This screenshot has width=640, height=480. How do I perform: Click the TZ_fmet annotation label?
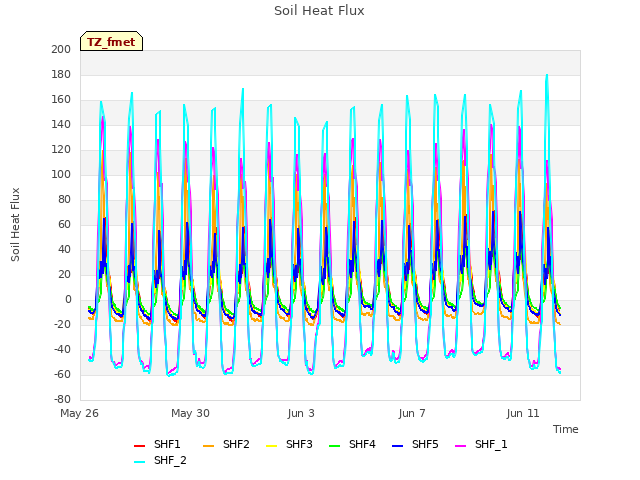[111, 42]
